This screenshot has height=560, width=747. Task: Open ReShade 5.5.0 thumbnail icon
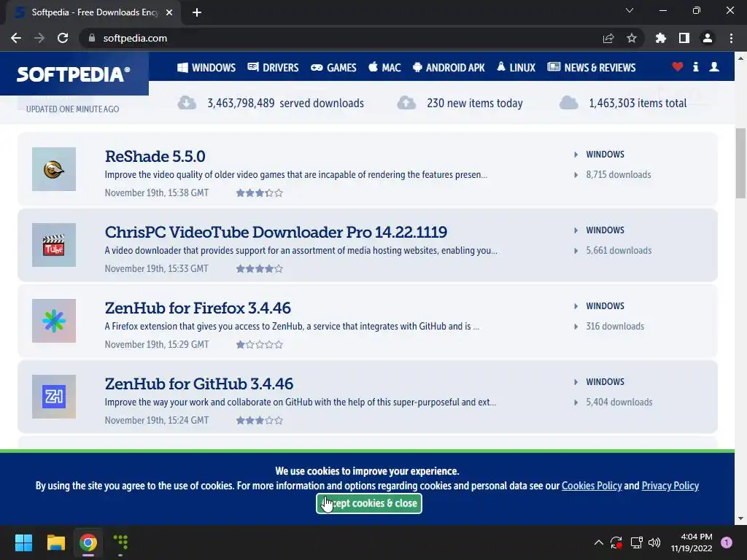tap(54, 169)
